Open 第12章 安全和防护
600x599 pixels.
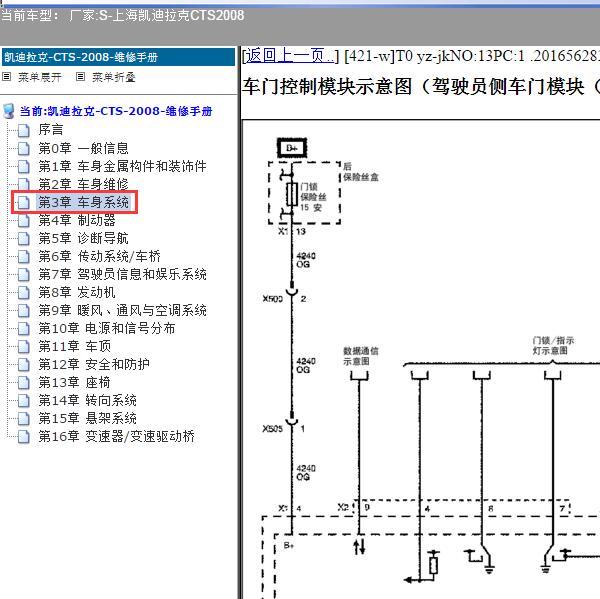pyautogui.click(x=94, y=364)
